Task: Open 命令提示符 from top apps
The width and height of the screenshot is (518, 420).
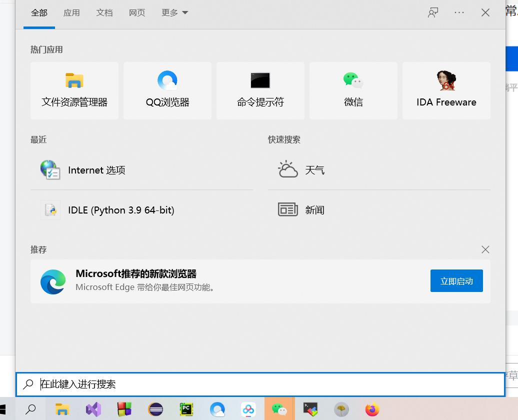Action: (260, 90)
